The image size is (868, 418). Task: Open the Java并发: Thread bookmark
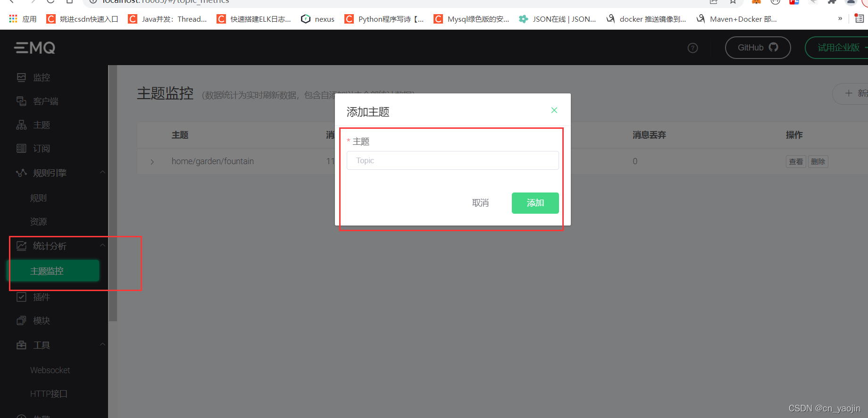pyautogui.click(x=168, y=19)
